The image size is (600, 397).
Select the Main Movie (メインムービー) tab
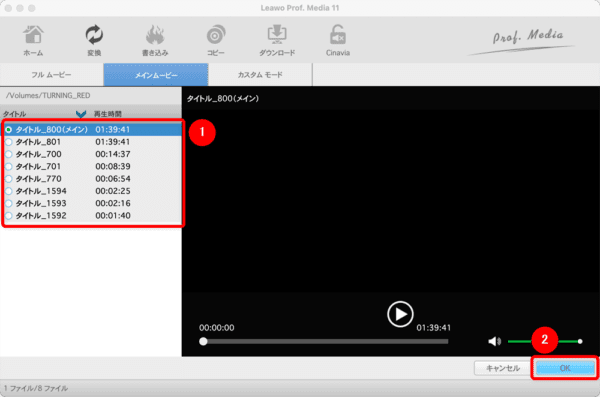click(x=156, y=75)
